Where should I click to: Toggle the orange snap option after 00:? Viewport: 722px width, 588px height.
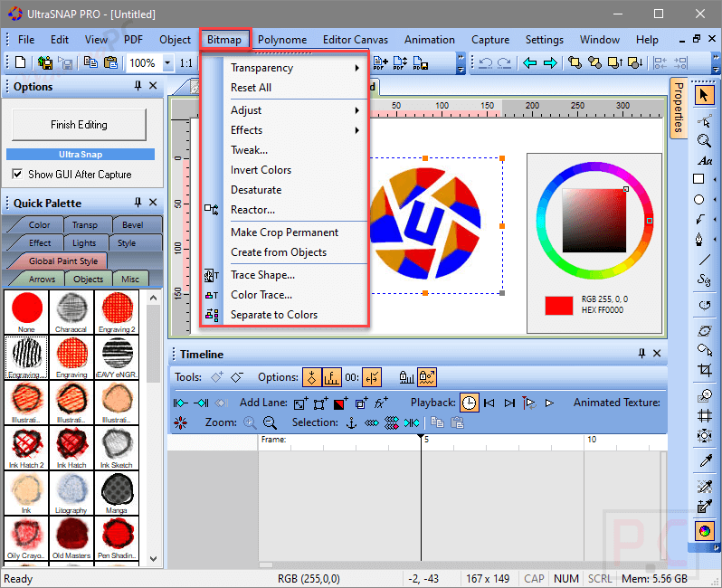click(x=372, y=377)
